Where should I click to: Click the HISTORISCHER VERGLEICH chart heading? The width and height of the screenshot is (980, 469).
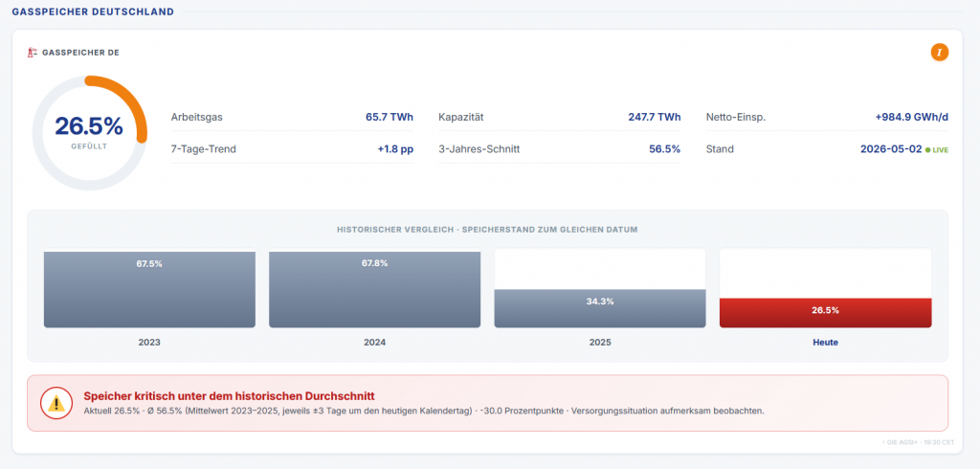point(487,230)
